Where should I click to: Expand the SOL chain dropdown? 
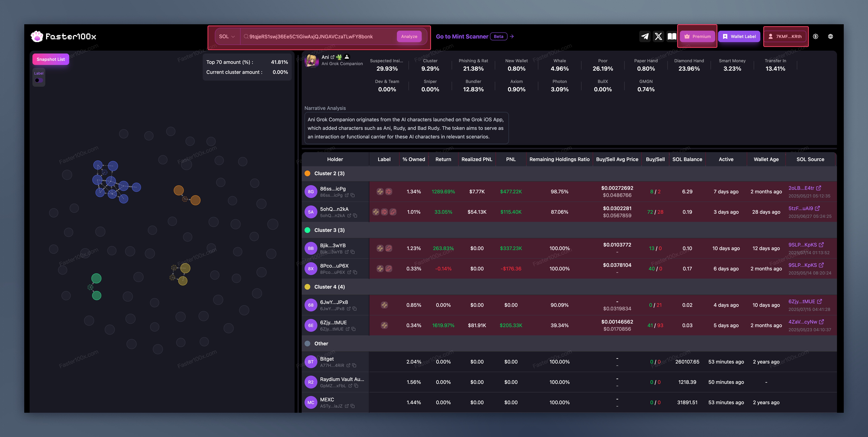[227, 36]
